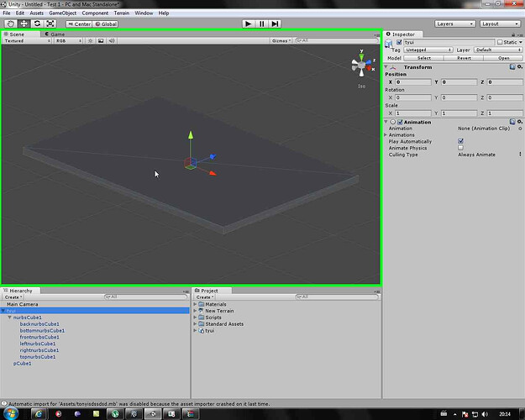
Task: Open the Layer Default dropdown
Action: coord(498,50)
